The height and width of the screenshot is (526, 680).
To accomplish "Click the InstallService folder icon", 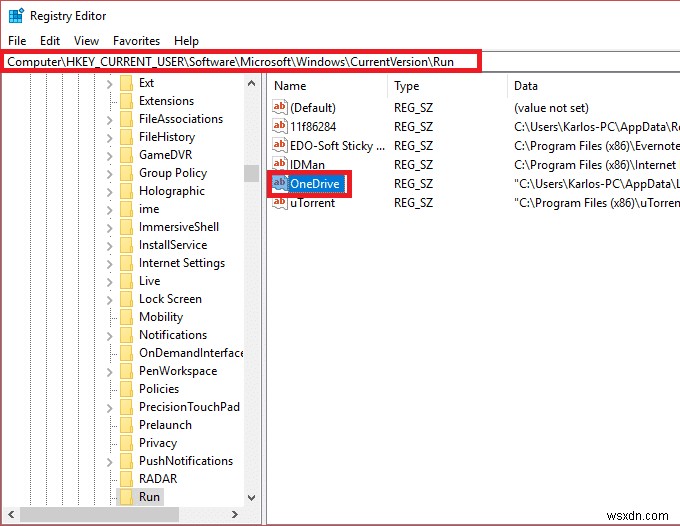I will [126, 245].
